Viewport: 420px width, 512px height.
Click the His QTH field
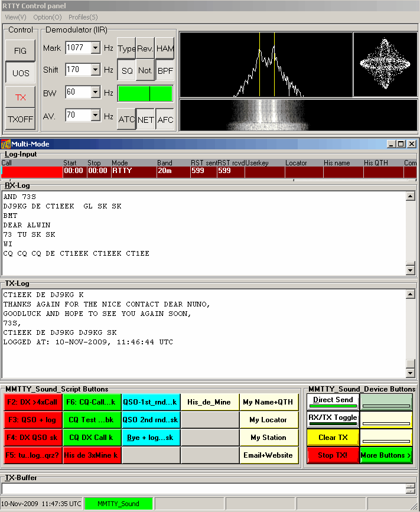[383, 172]
